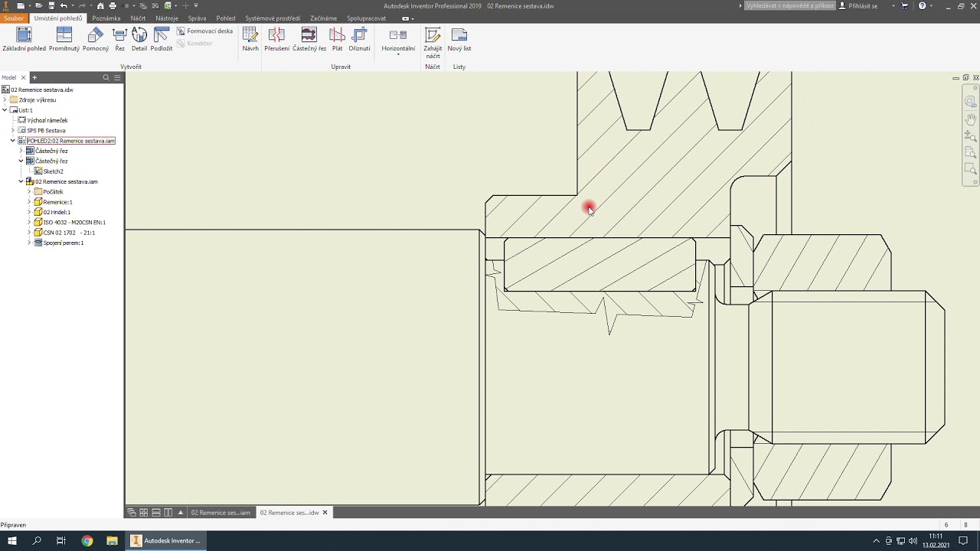Select ISO 4032 - M20CSN EN:1 part
The image size is (980, 551).
click(x=74, y=222)
